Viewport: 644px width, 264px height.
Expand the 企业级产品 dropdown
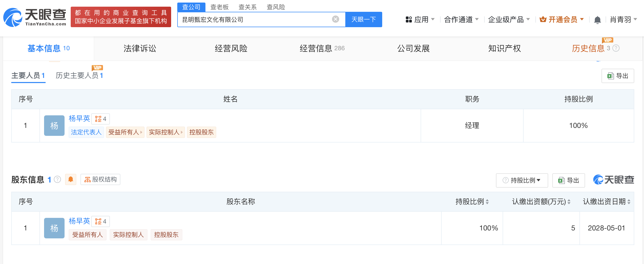coord(509,19)
